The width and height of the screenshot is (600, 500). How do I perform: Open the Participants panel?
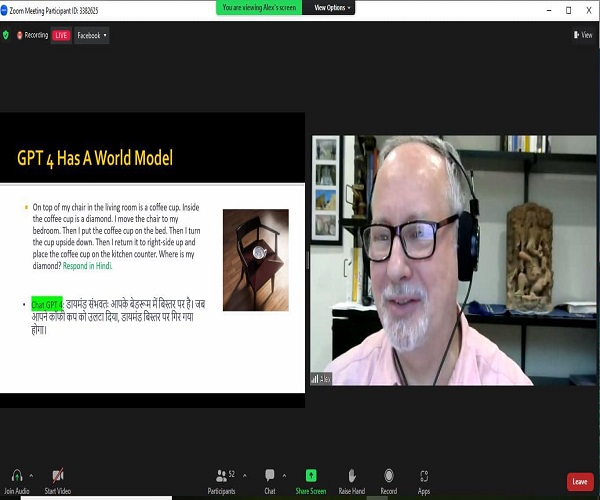coord(221,476)
